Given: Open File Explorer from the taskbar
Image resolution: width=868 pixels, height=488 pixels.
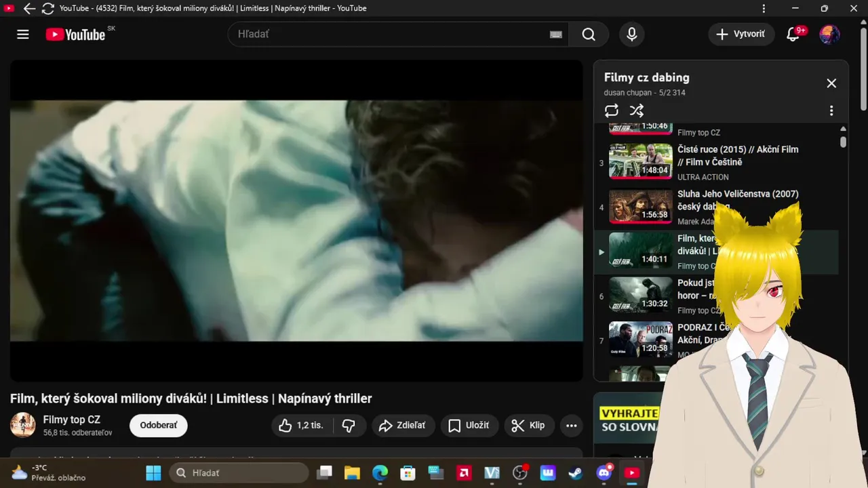Looking at the screenshot, I should (351, 472).
